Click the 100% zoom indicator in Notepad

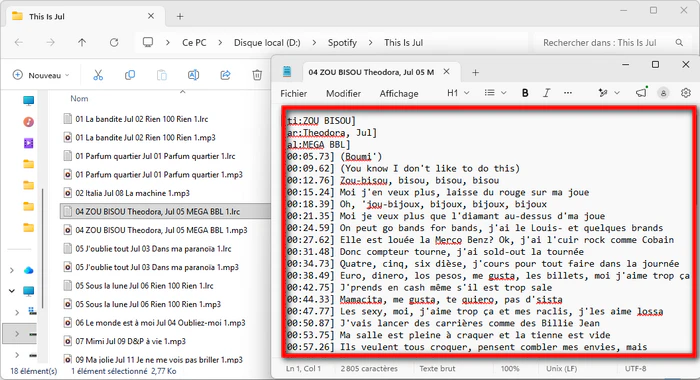pyautogui.click(x=510, y=369)
